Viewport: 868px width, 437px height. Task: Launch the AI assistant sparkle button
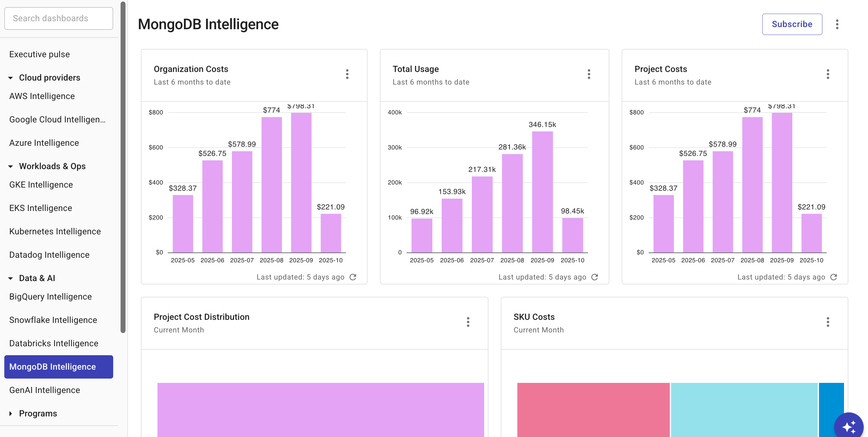pos(850,426)
